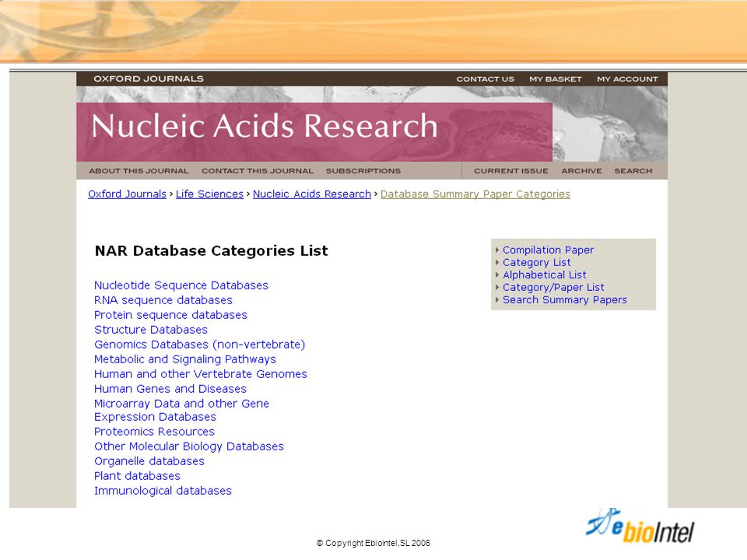This screenshot has width=747, height=560.
Task: Click the Copyright Ebiointel, SL 2006 text
Action: coord(373,543)
